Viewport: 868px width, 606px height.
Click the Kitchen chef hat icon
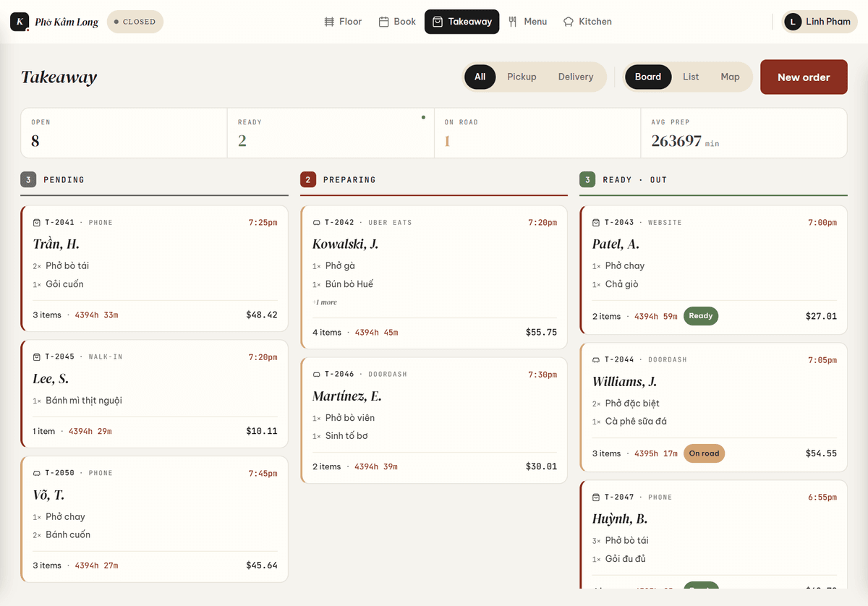click(569, 22)
